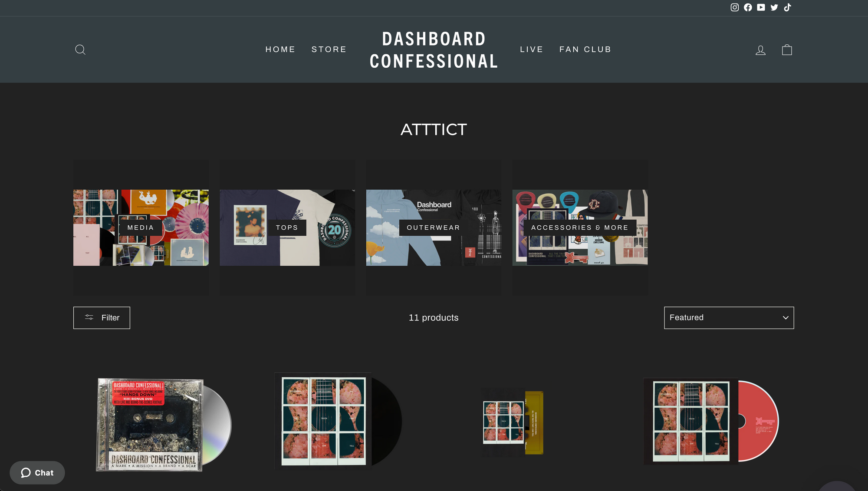
Task: Browse the TOPS collection tile
Action: (x=287, y=227)
